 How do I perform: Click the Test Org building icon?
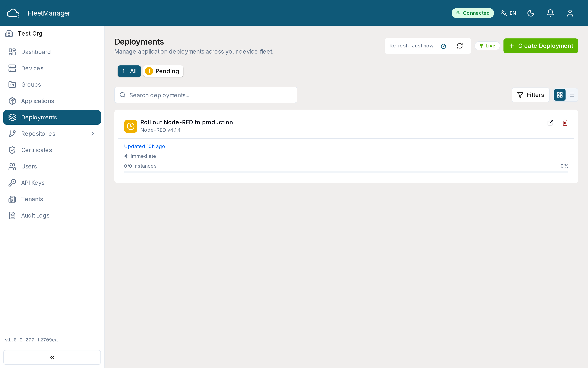pyautogui.click(x=9, y=33)
